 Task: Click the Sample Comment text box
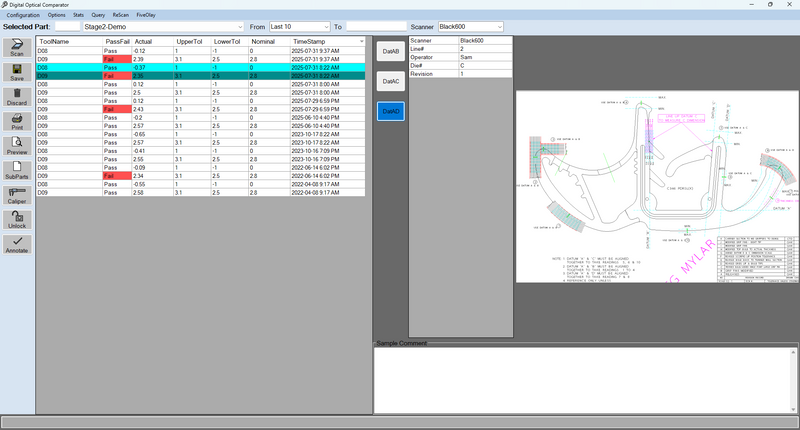[585, 380]
